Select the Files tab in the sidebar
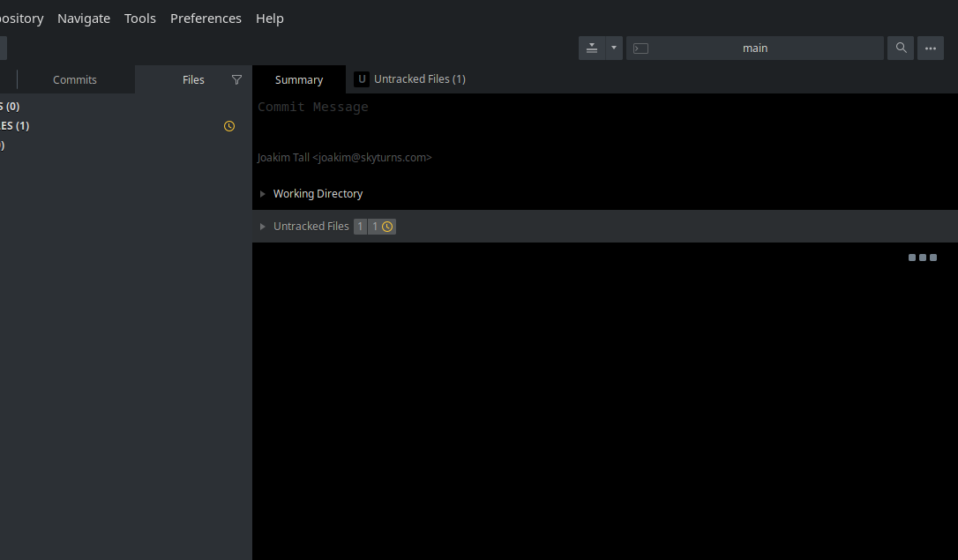The width and height of the screenshot is (958, 560). pyautogui.click(x=193, y=79)
